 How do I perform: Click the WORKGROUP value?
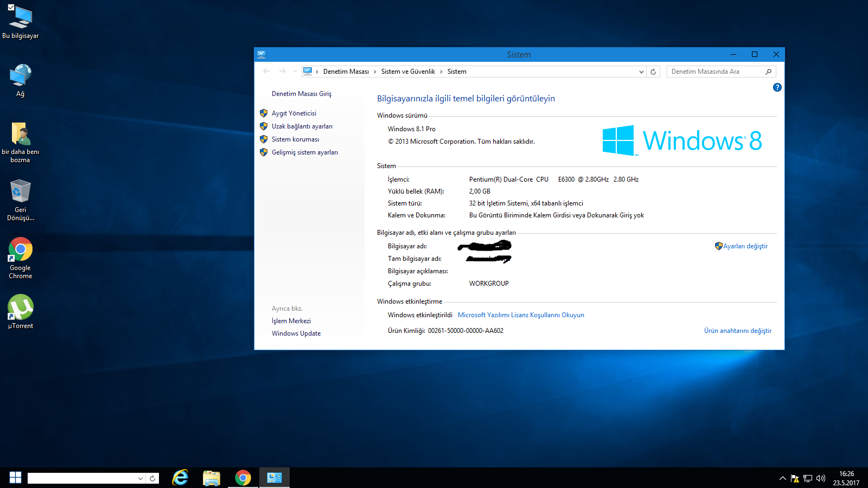(x=489, y=284)
